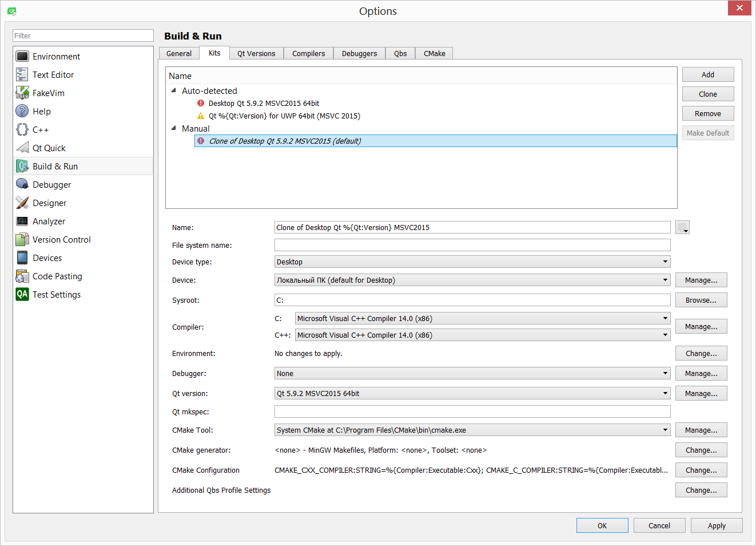Open the Version Control settings icon
Screen dimensions: 756x546
tap(22, 239)
